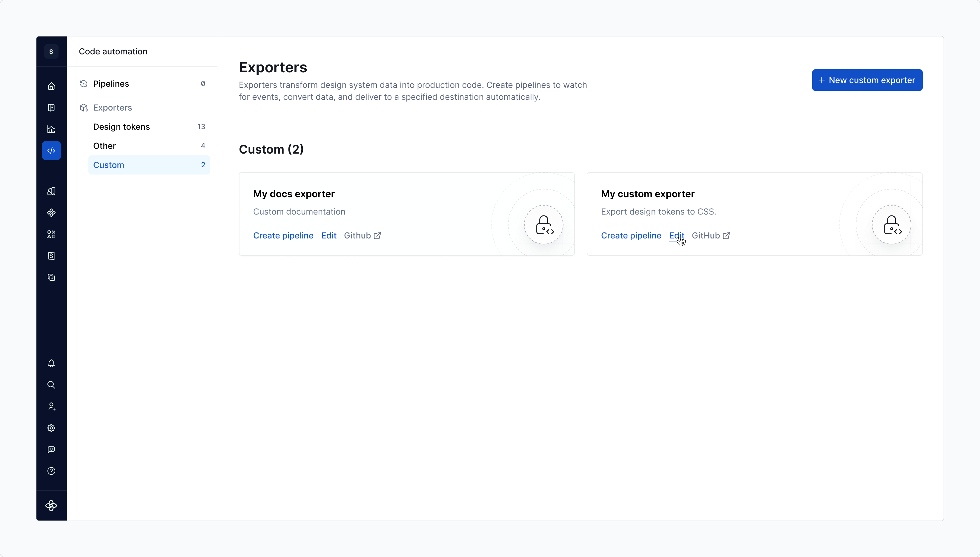This screenshot has width=980, height=557.
Task: Click the search magnifier icon
Action: point(51,385)
